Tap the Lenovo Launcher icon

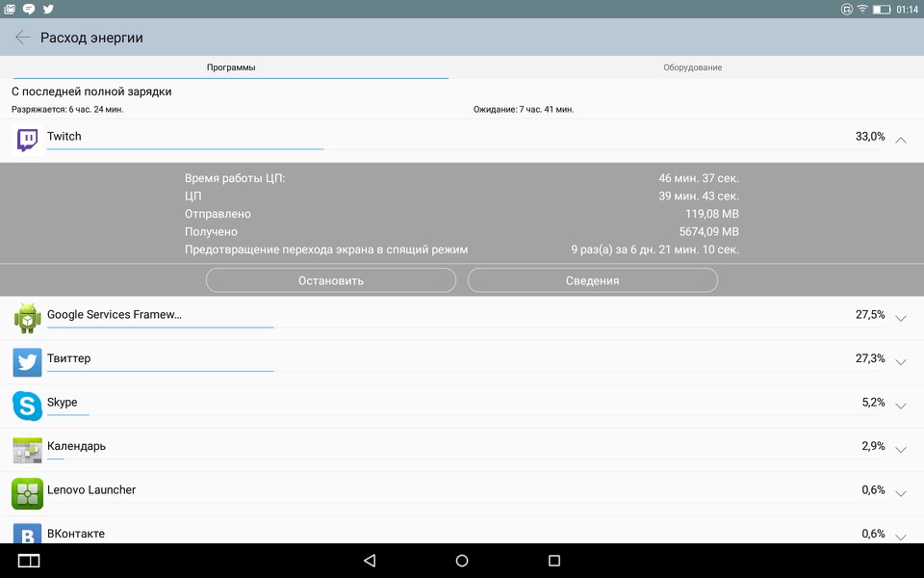[x=27, y=493]
